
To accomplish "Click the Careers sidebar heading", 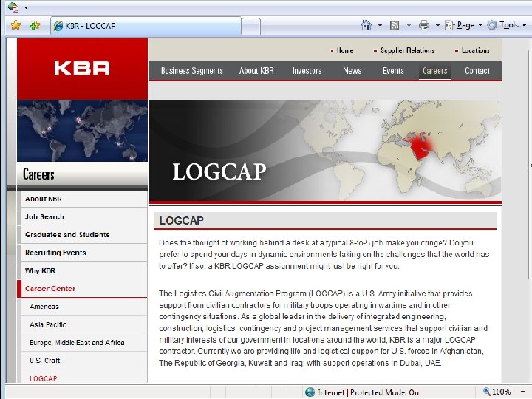I will pos(38,174).
